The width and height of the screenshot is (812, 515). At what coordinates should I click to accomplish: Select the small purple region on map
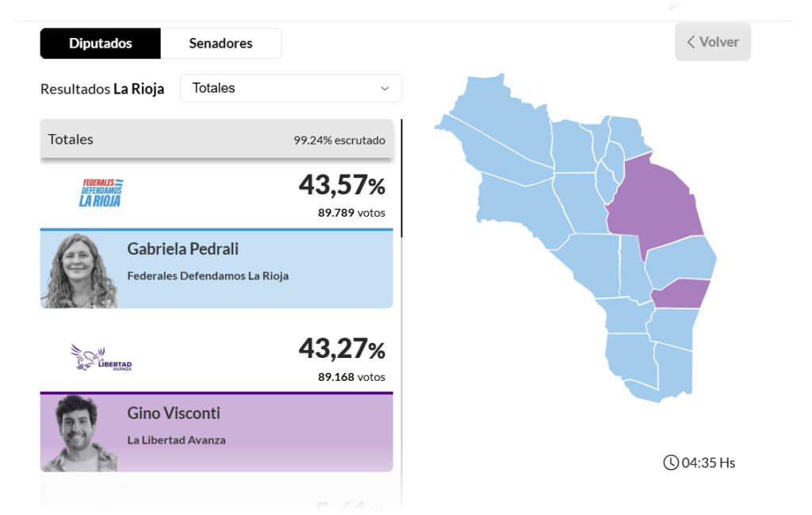click(682, 294)
